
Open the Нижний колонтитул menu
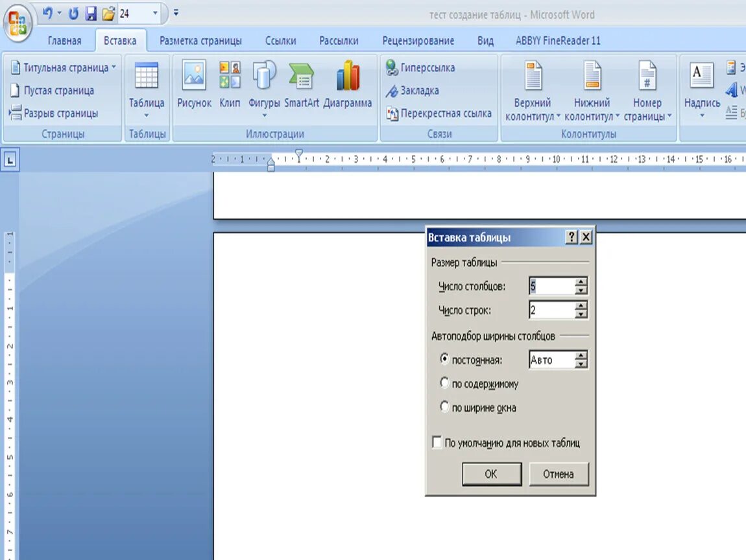[592, 90]
